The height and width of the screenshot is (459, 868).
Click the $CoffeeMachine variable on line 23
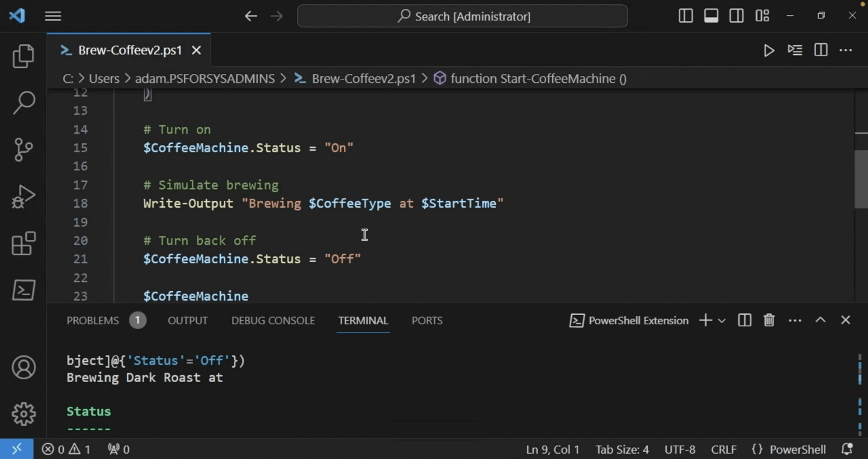tap(196, 296)
